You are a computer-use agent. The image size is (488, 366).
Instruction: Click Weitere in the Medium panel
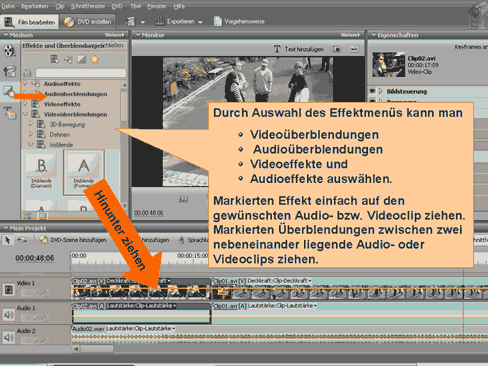[x=114, y=35]
